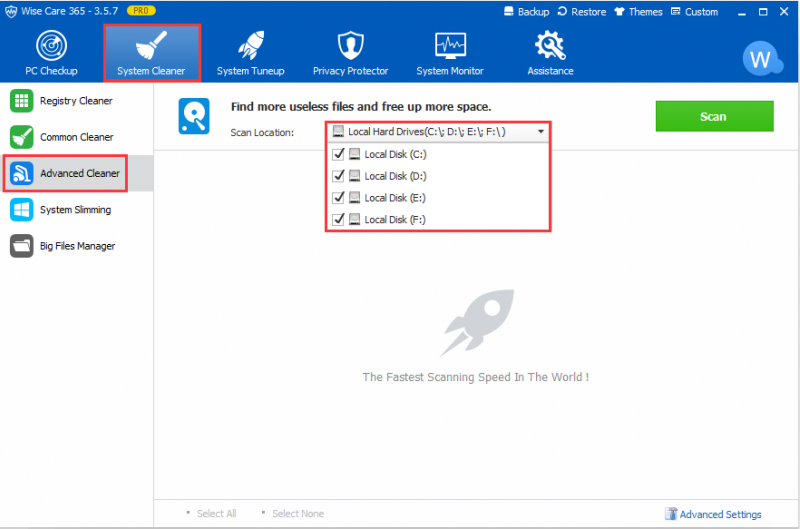Click the Wise Care 365 shield logo
The height and width of the screenshot is (529, 800).
(11, 11)
